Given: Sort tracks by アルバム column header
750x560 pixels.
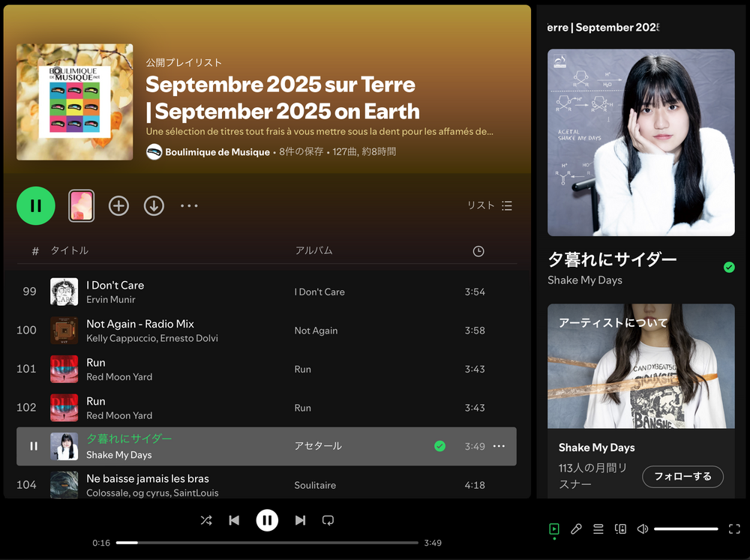Looking at the screenshot, I should pyautogui.click(x=313, y=250).
